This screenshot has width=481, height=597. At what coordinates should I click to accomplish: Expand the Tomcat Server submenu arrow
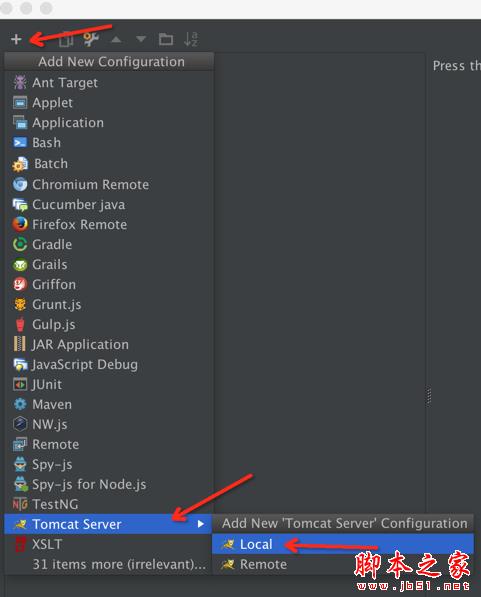pyautogui.click(x=201, y=524)
